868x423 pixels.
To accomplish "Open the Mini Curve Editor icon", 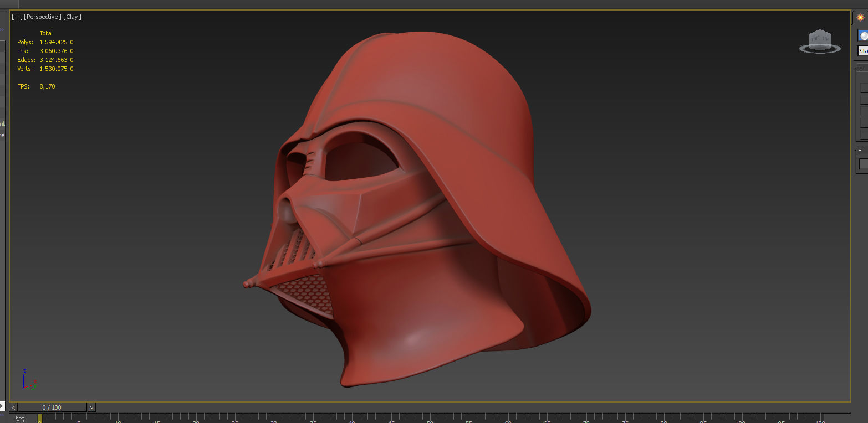I will pyautogui.click(x=21, y=419).
